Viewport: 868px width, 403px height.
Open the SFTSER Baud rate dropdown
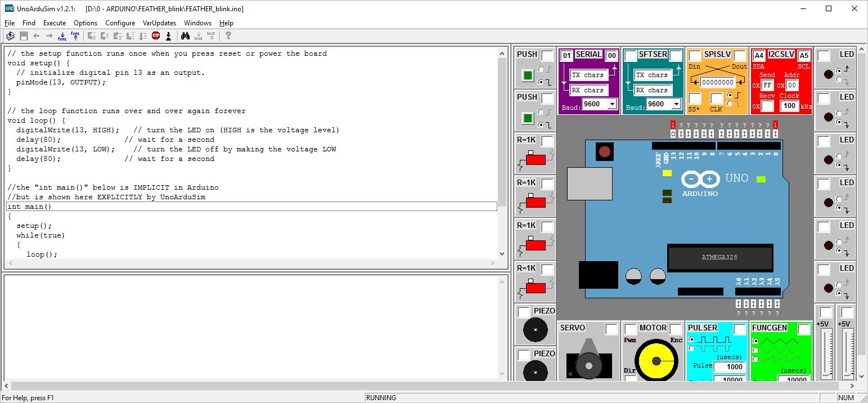tap(676, 104)
